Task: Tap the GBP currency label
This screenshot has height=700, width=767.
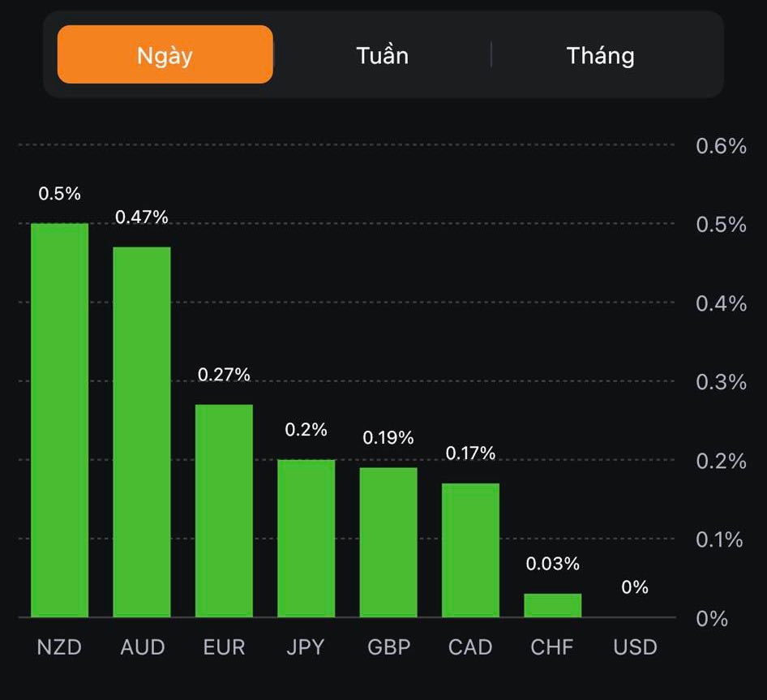Action: pyautogui.click(x=388, y=647)
